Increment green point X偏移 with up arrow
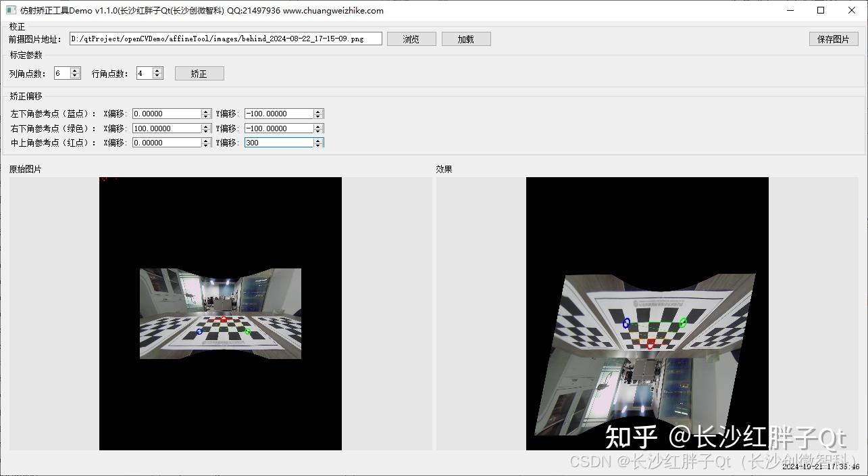 click(x=206, y=124)
